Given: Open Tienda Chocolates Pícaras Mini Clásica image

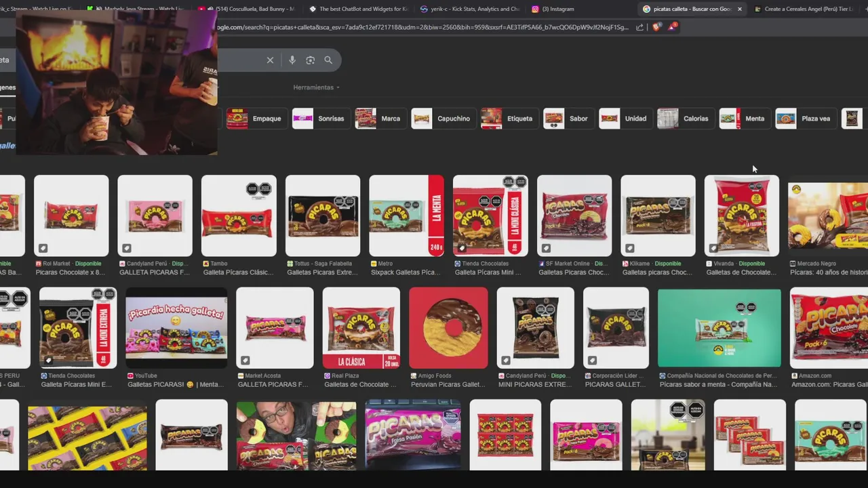Looking at the screenshot, I should 490,216.
